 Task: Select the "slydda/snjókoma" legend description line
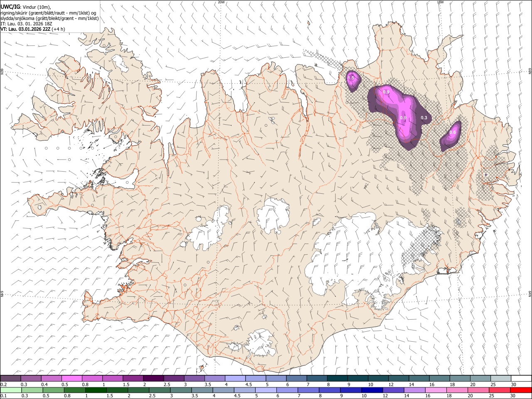[x=50, y=18]
